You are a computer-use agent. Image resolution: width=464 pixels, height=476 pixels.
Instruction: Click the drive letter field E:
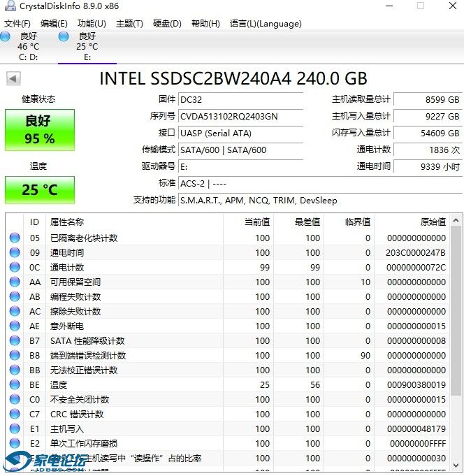pos(241,166)
